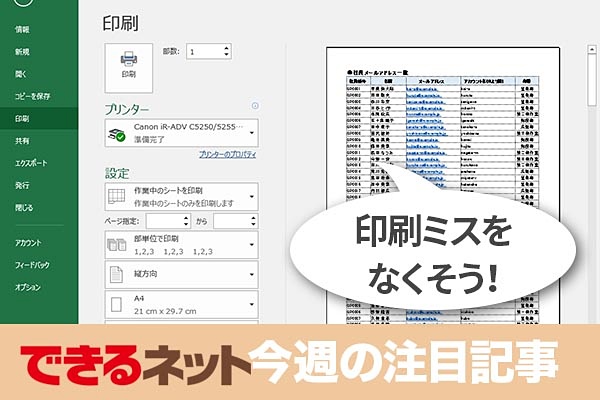Open アカウント in the sidebar
600x400 pixels.
[x=28, y=243]
